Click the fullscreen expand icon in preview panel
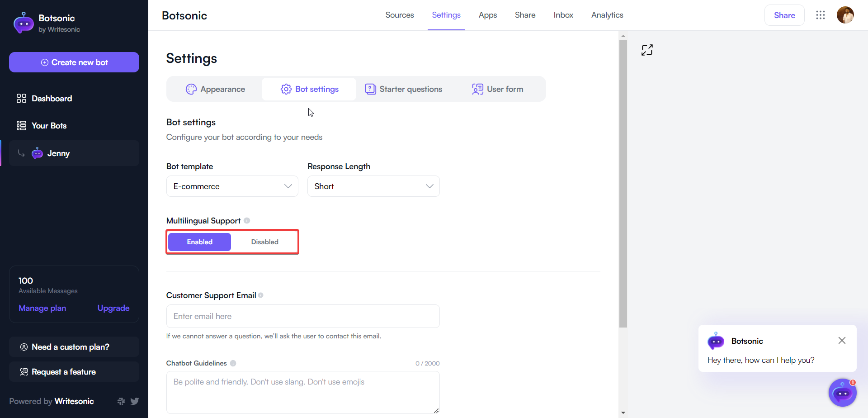 647,50
